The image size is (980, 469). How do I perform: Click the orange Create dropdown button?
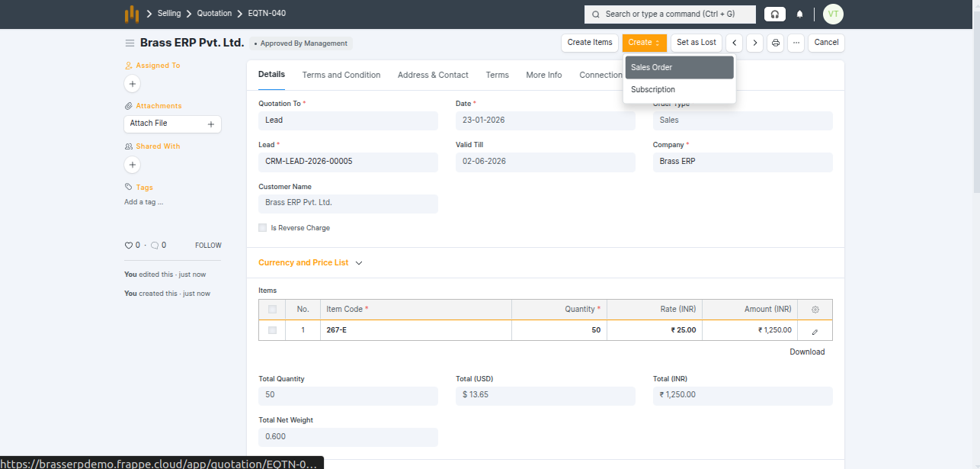644,43
